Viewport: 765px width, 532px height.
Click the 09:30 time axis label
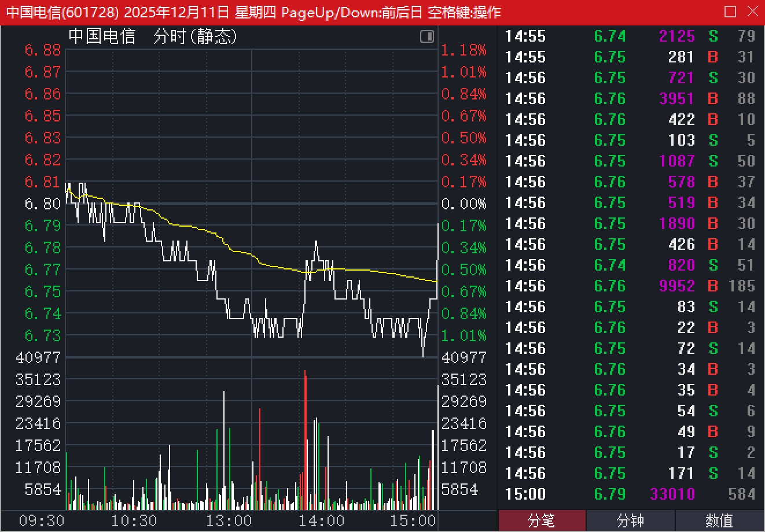click(42, 520)
